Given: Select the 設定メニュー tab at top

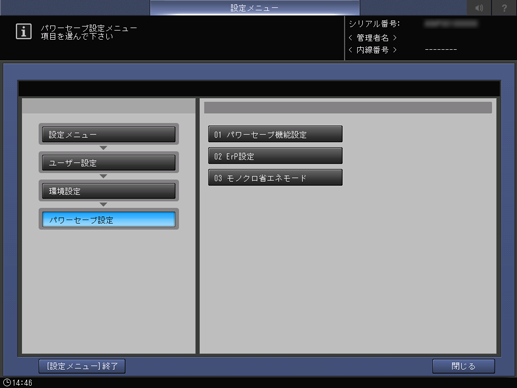Looking at the screenshot, I should click(x=255, y=8).
